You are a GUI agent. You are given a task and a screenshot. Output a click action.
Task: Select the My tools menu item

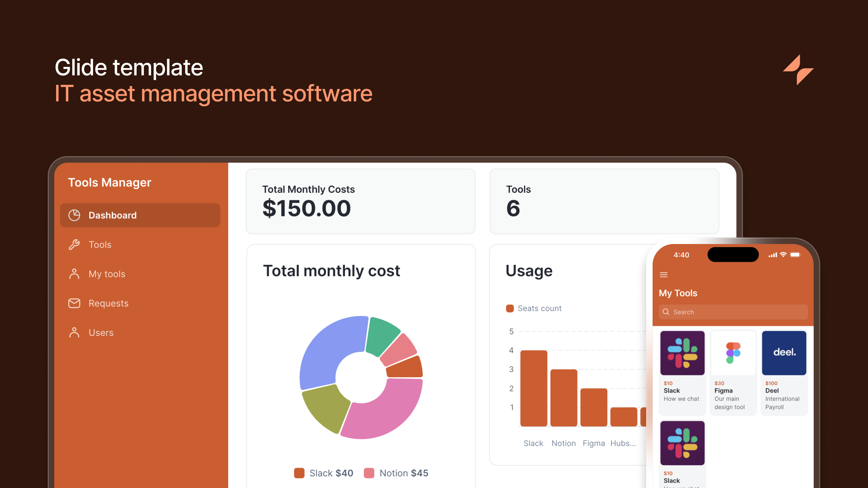pyautogui.click(x=107, y=274)
